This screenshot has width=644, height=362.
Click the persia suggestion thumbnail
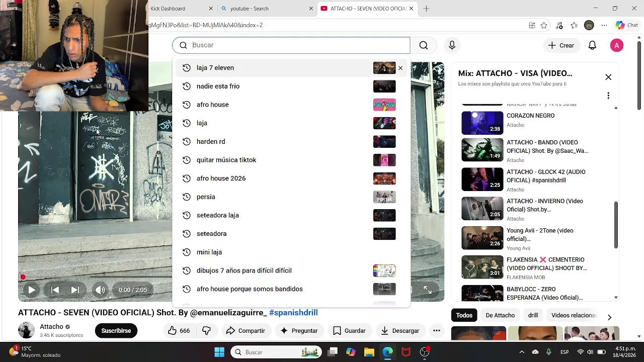[x=384, y=197]
